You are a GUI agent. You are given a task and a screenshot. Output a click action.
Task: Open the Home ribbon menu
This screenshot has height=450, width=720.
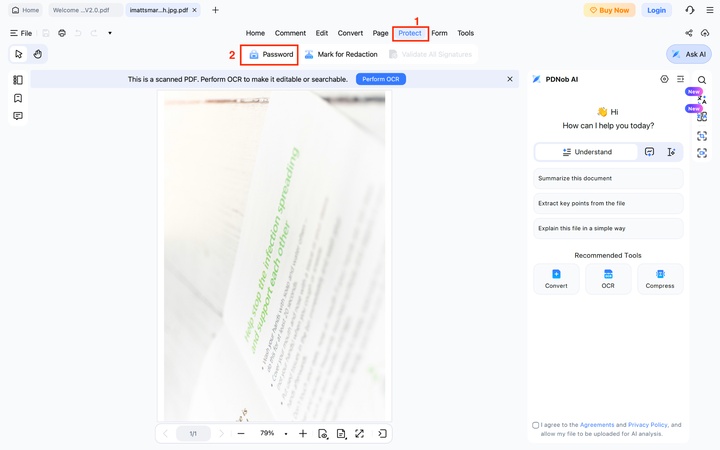point(255,33)
